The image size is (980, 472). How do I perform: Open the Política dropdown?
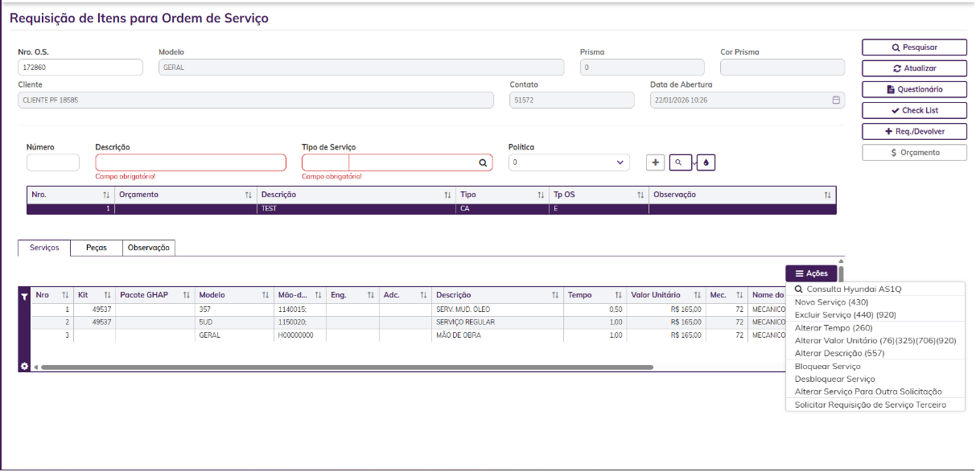(x=569, y=162)
